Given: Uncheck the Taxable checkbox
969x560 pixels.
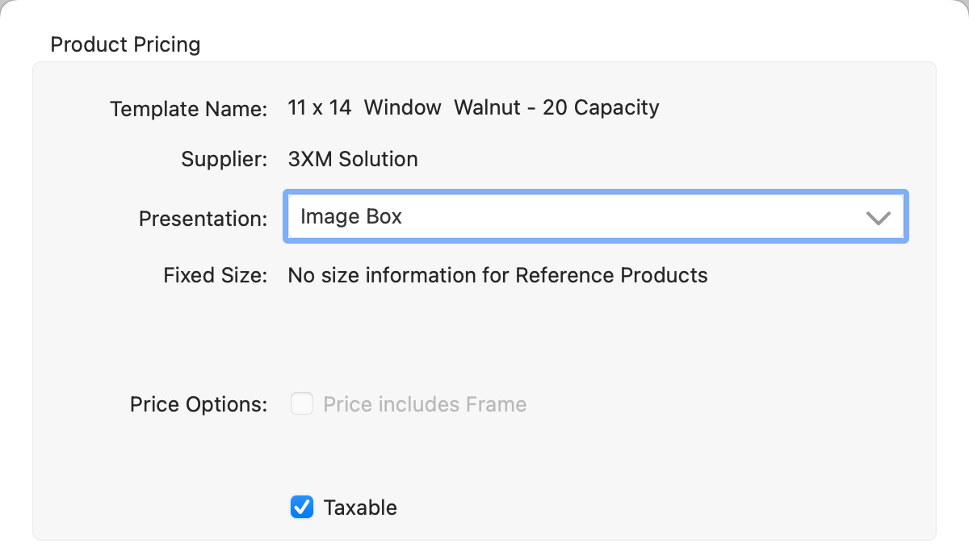Looking at the screenshot, I should (x=302, y=508).
